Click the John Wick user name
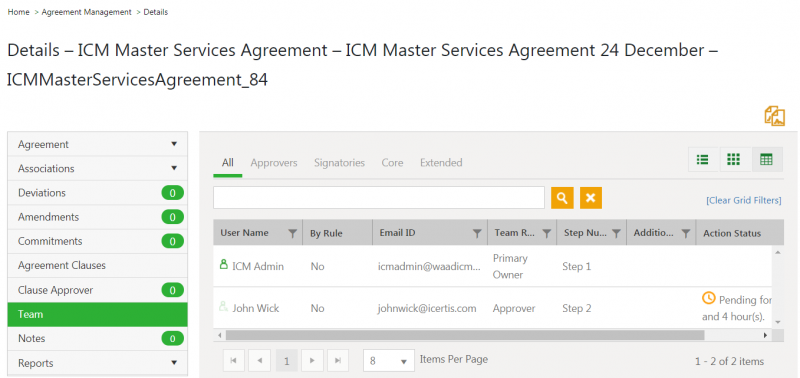800x378 pixels. [256, 309]
